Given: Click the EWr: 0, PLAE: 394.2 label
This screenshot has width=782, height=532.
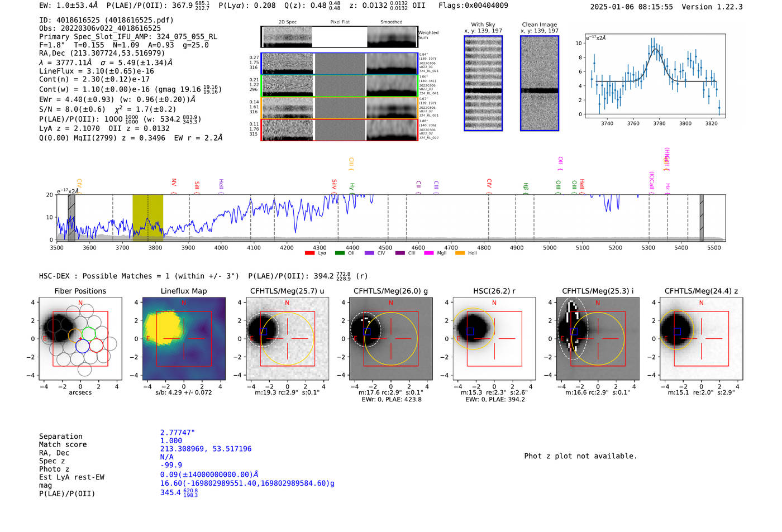Looking at the screenshot, I should pyautogui.click(x=494, y=399).
